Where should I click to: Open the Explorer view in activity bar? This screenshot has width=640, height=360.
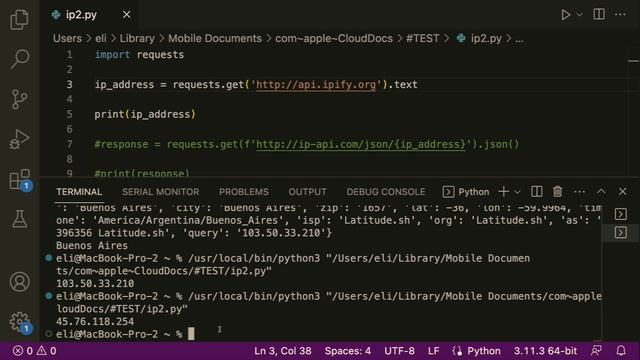(x=19, y=20)
